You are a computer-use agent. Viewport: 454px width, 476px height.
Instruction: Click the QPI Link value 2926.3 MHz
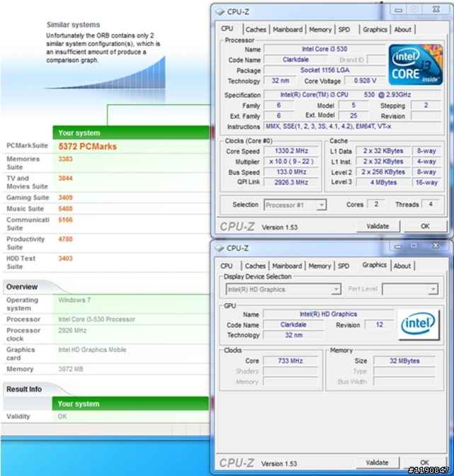tap(291, 183)
